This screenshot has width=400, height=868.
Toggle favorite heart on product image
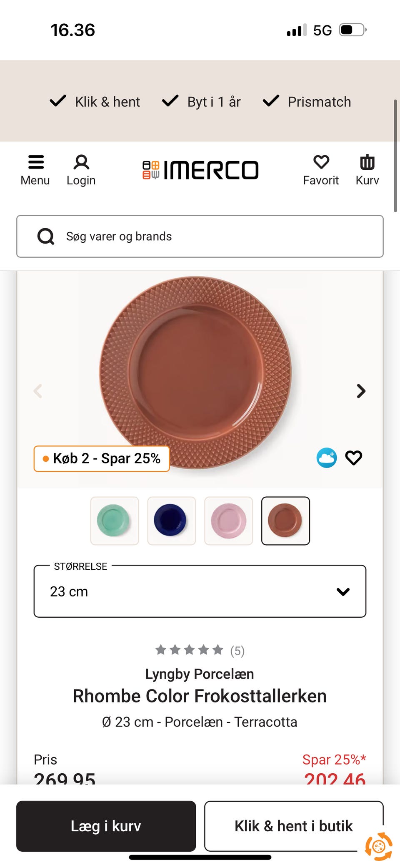(354, 458)
